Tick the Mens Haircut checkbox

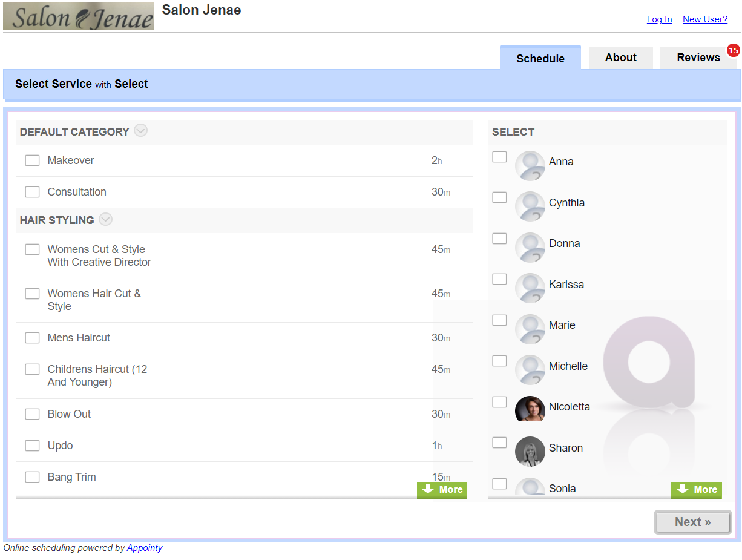(32, 338)
